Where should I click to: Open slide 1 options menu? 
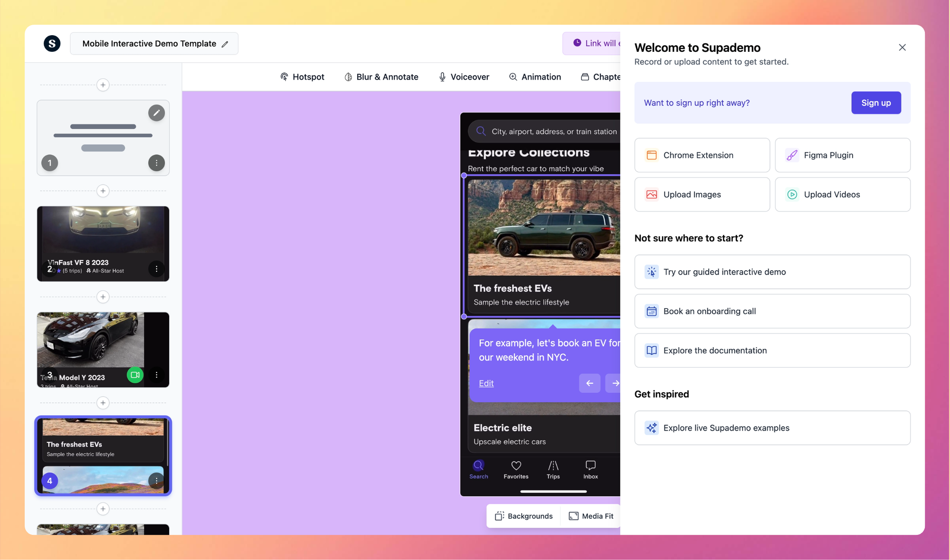point(156,163)
